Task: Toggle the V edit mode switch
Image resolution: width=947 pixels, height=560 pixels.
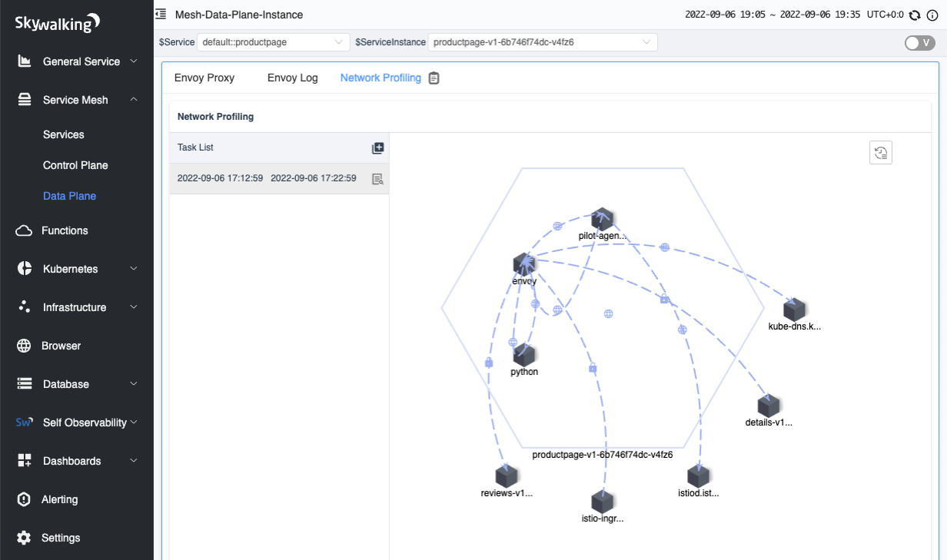Action: pyautogui.click(x=919, y=43)
